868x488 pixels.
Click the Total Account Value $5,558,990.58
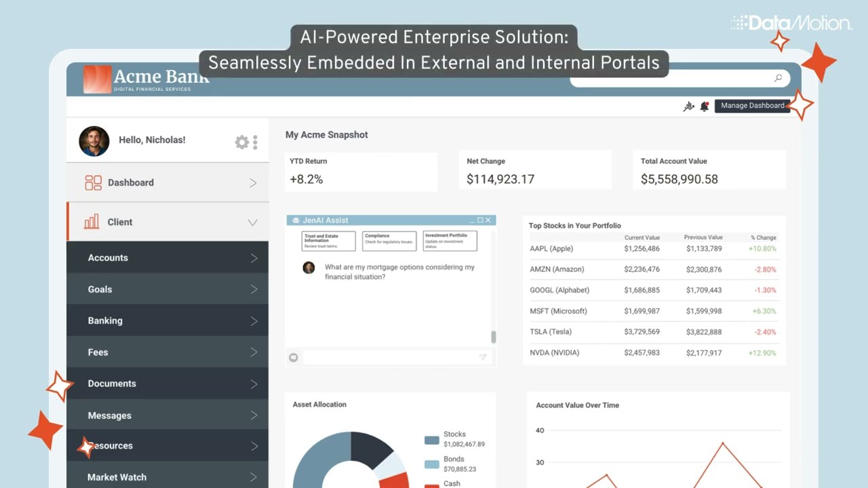coord(679,180)
